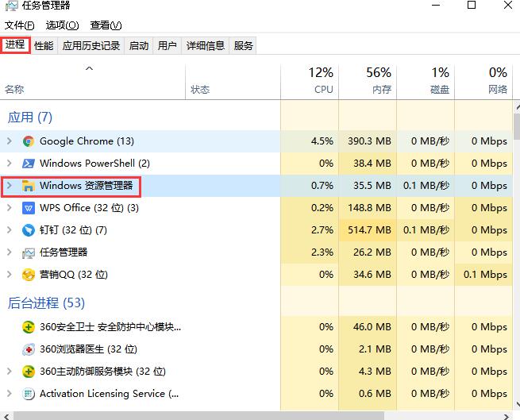Click the 26.2 MB memory cell
The width and height of the screenshot is (520, 420).
tap(368, 252)
